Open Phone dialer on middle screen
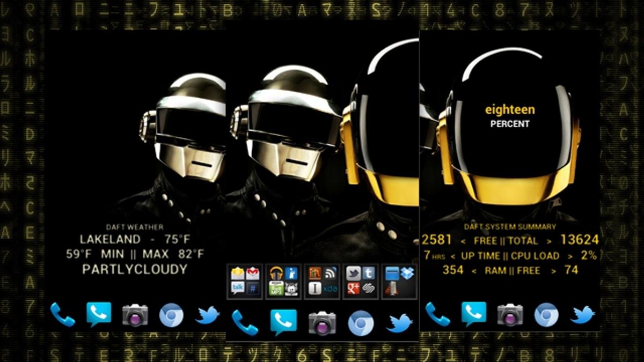The width and height of the screenshot is (644, 362). (245, 323)
